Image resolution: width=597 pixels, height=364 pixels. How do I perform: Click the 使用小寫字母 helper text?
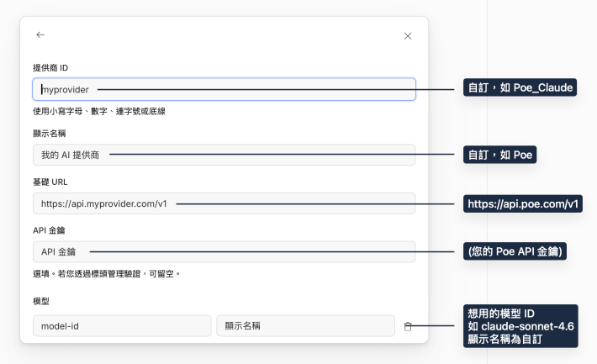point(98,111)
